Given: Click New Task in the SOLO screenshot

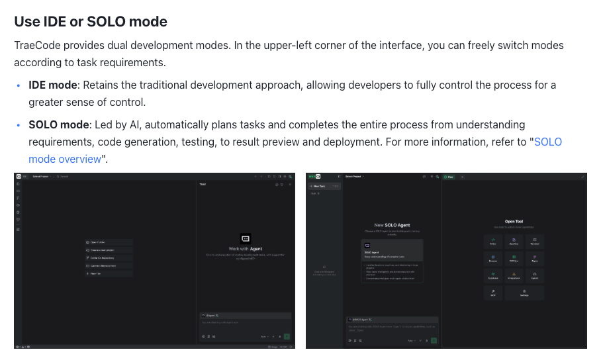Looking at the screenshot, I should click(x=324, y=186).
